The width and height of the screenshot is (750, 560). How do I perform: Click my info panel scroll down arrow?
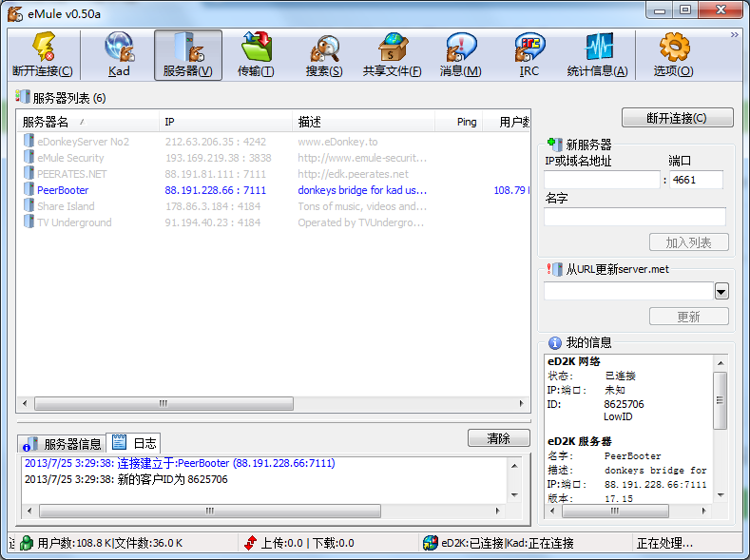(721, 495)
